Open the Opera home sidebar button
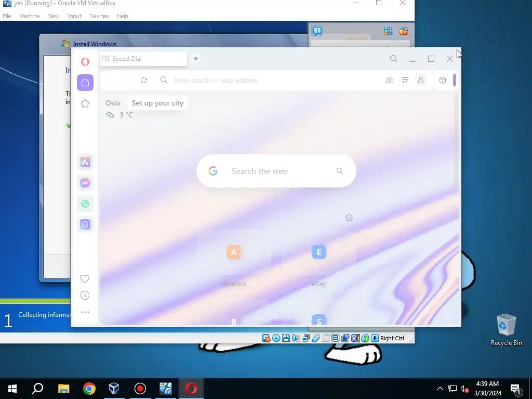 pyautogui.click(x=85, y=83)
